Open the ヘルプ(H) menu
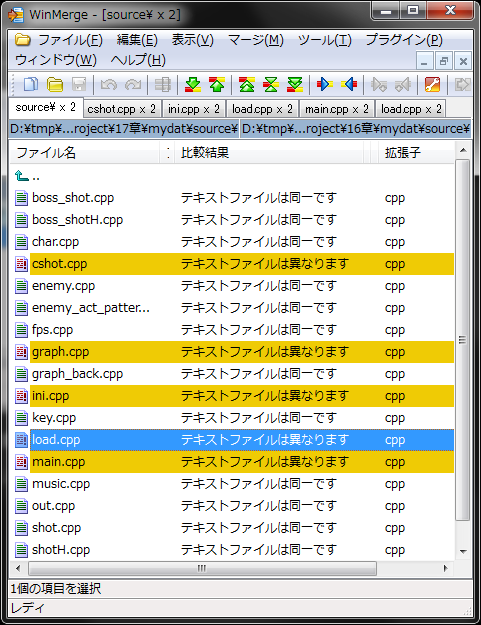 tap(138, 60)
